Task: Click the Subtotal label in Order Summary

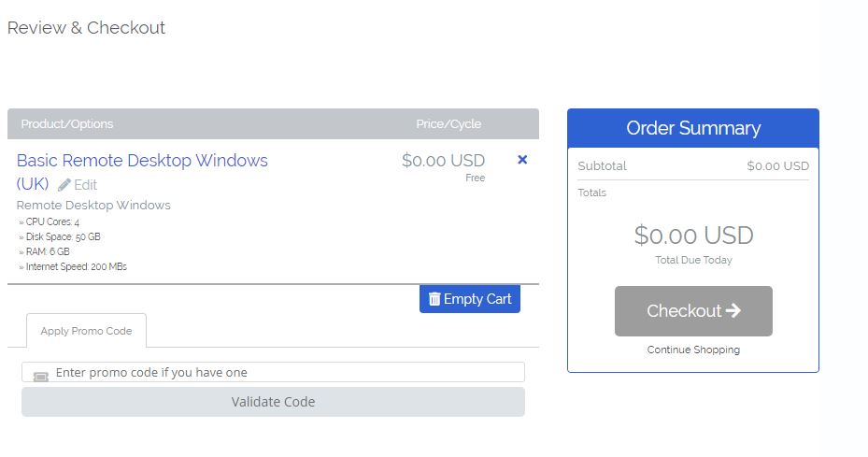Action: point(602,166)
